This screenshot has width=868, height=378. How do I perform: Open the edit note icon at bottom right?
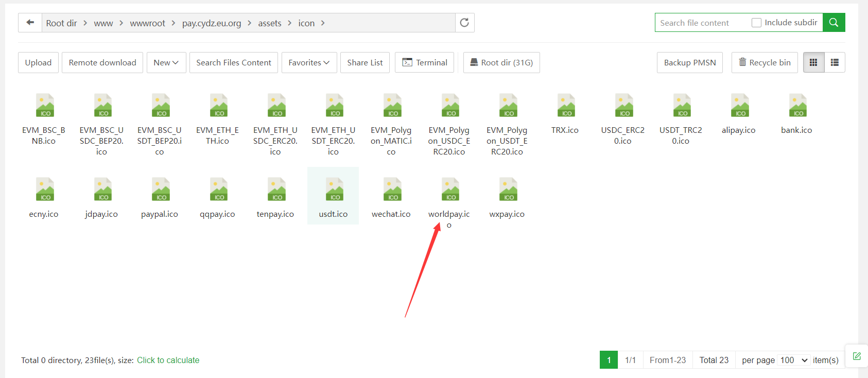[857, 356]
